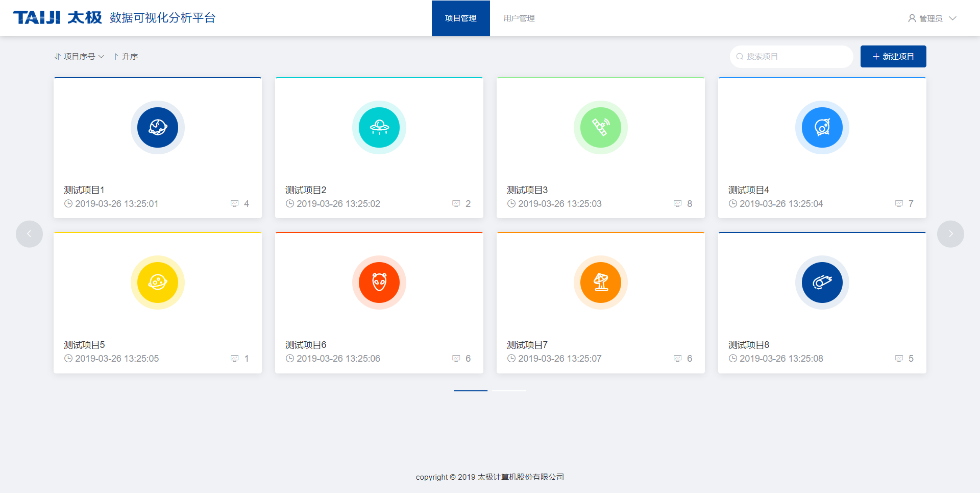Click the clock icon on 测试项目2 card
The image size is (980, 493).
pos(290,203)
